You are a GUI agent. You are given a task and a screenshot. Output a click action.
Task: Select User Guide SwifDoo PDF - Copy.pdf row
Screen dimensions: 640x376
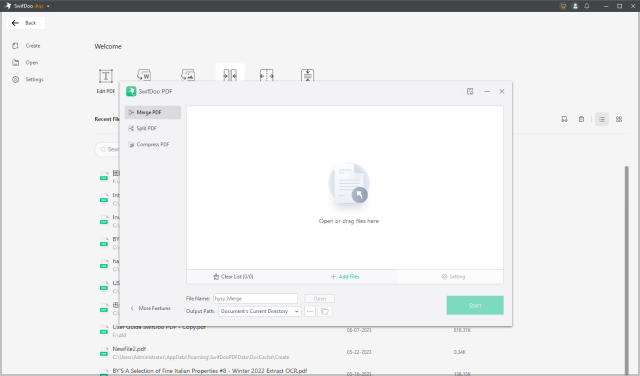[x=159, y=327]
